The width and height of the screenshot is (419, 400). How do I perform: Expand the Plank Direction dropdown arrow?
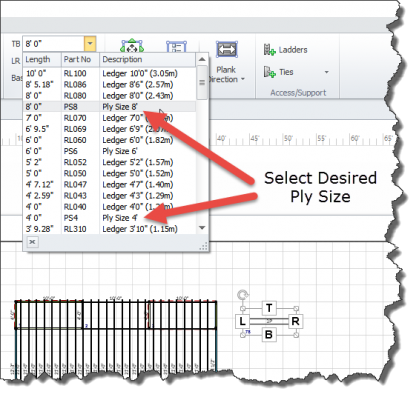243,79
